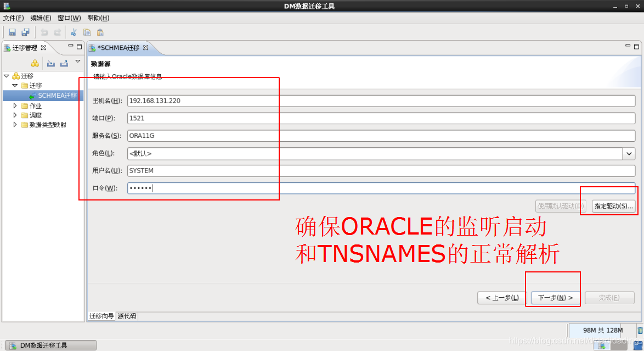Click the Redo arrow icon
This screenshot has width=644, height=351.
[x=58, y=32]
